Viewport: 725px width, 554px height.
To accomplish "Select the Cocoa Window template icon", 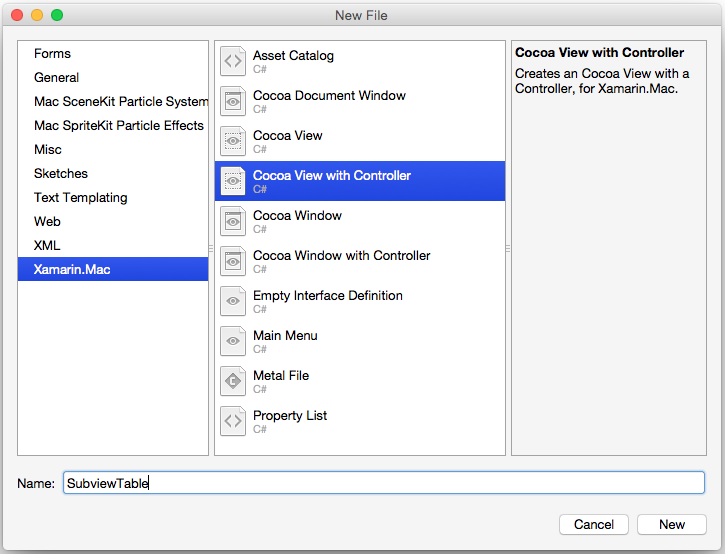I will pyautogui.click(x=233, y=221).
